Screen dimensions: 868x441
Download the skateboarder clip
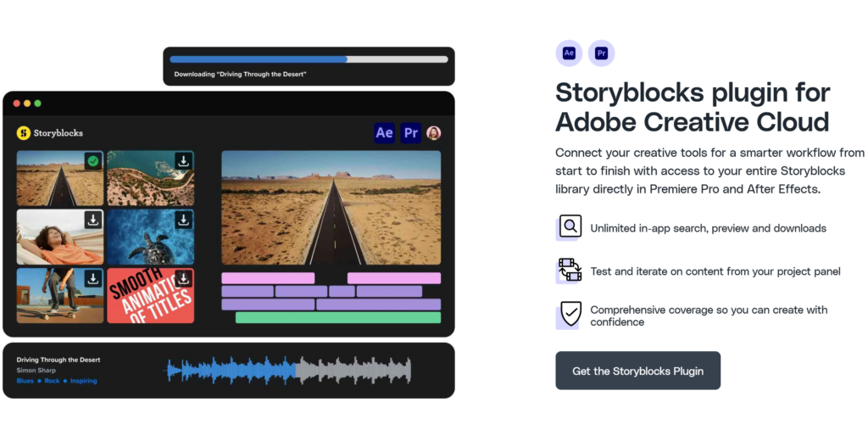[x=93, y=279]
